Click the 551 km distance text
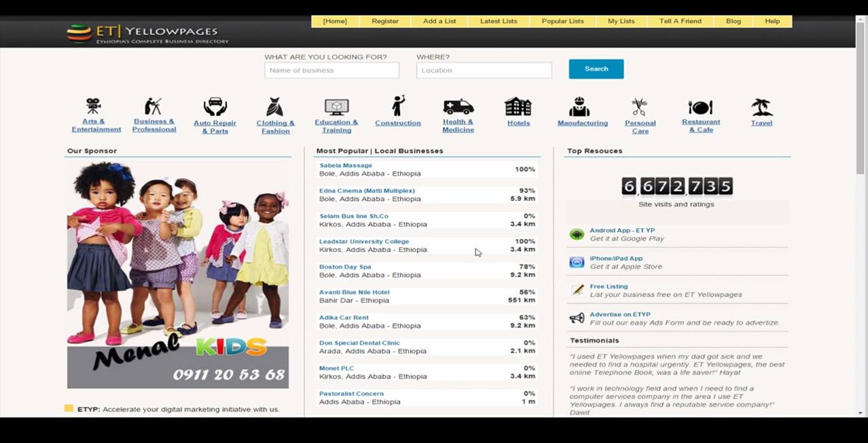Screen dimensions: 868x443 (x=522, y=300)
